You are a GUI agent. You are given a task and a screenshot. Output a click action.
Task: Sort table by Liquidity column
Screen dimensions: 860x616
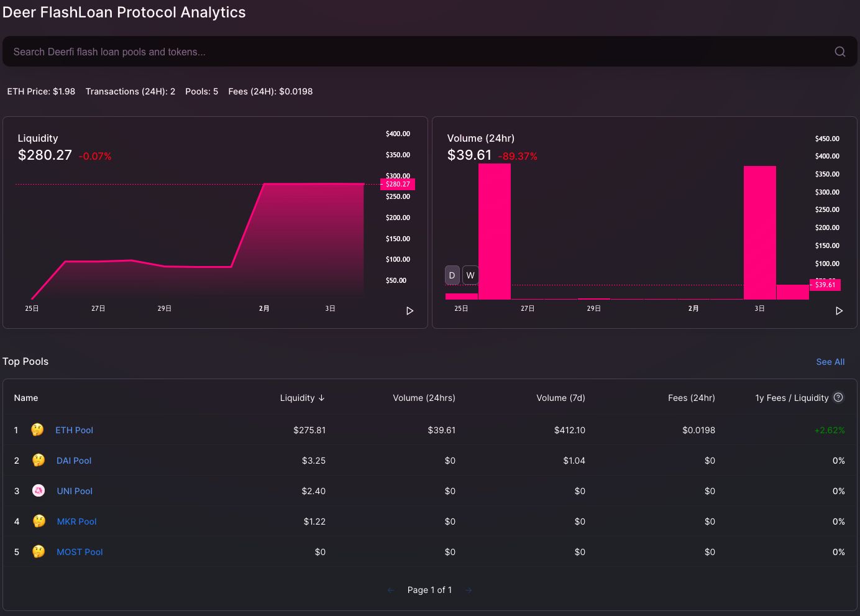302,398
